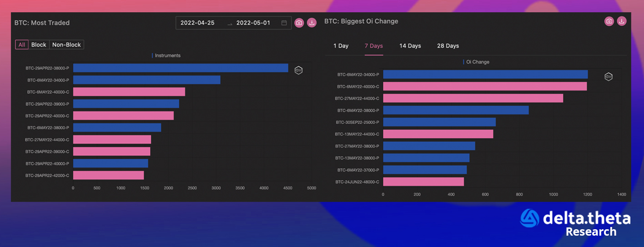The width and height of the screenshot is (644, 247).
Task: Click BTC-6MAY22-40000-C bar in Most Traded
Action: point(129,92)
